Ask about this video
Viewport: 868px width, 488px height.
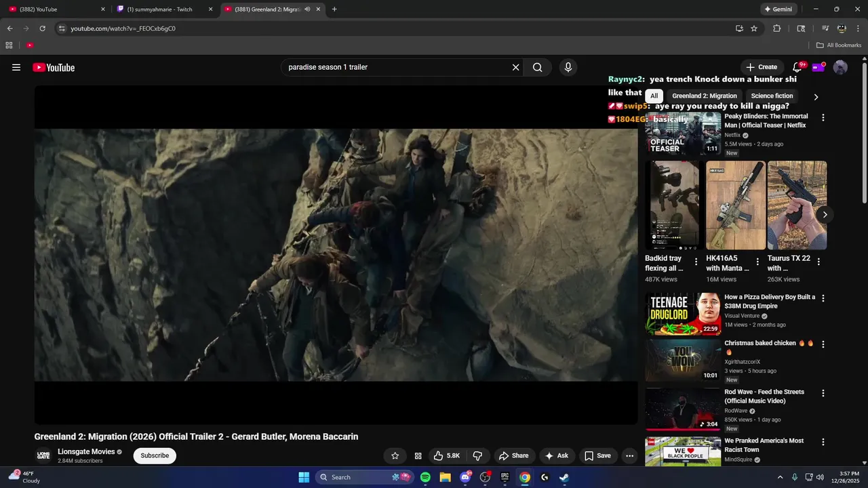point(557,455)
